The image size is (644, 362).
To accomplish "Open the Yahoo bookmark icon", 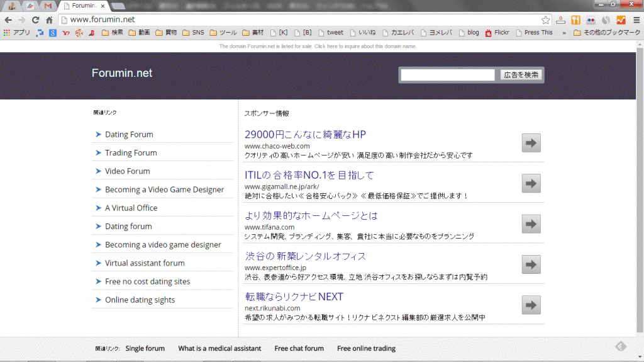I will coord(66,33).
